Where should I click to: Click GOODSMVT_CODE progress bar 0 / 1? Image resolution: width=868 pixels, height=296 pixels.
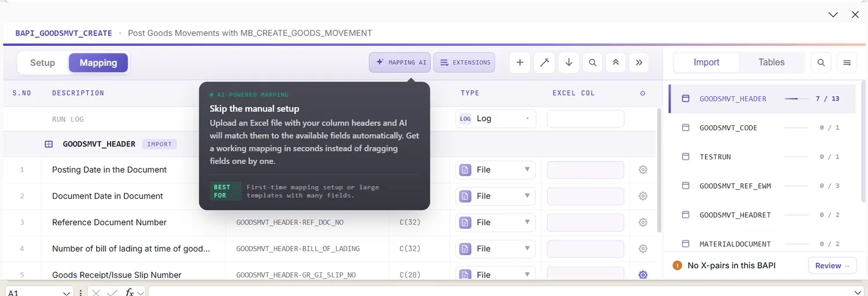(x=796, y=127)
